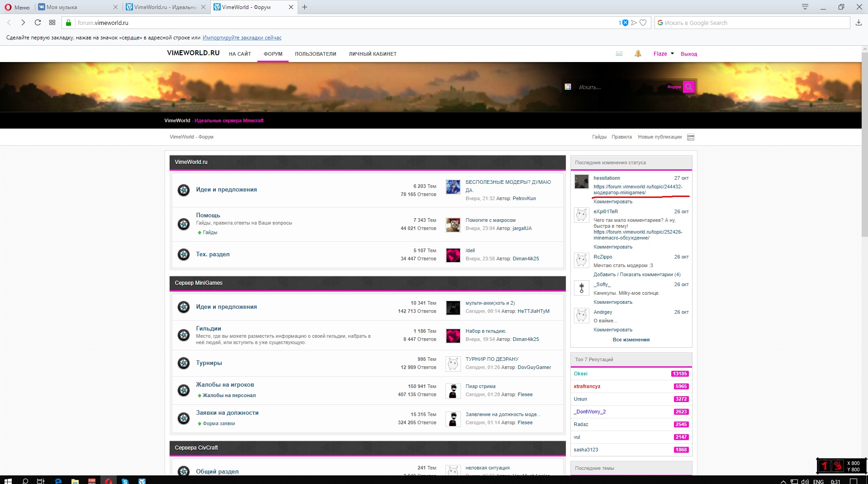Open the ПОЛЬЗОВАТЕЛИ menu item
Viewport: 868px width, 484px height.
point(315,54)
